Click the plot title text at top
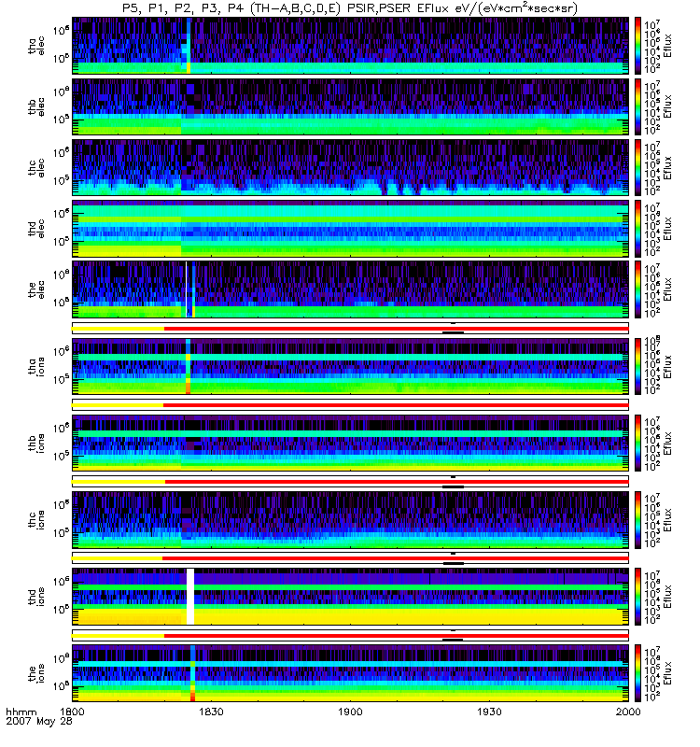This screenshot has height=747, width=700. (x=350, y=7)
